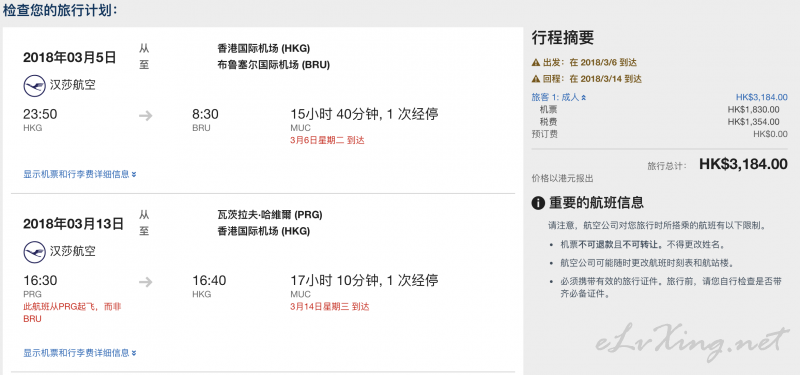Viewport: 800px width, 375px height.
Task: Click the Lufthansa logo for the March 5 flight
Action: (x=35, y=85)
